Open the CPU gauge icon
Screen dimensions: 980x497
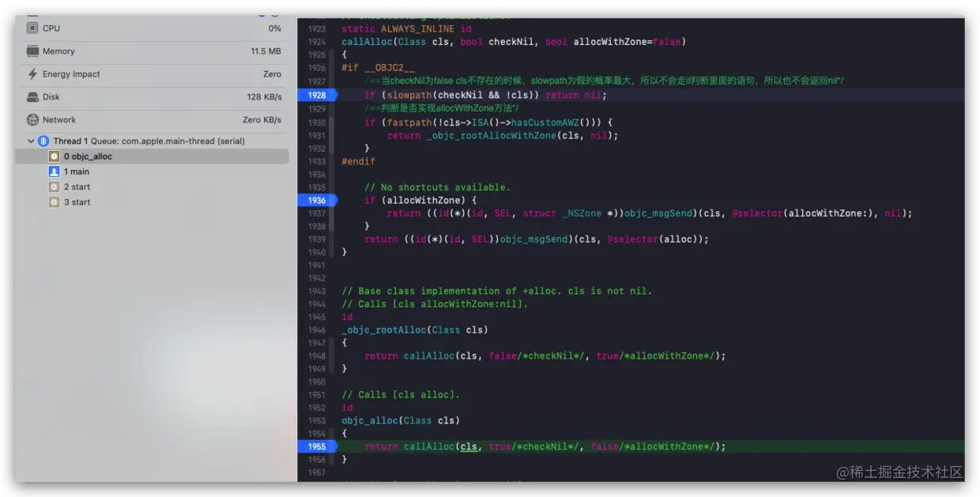[32, 28]
